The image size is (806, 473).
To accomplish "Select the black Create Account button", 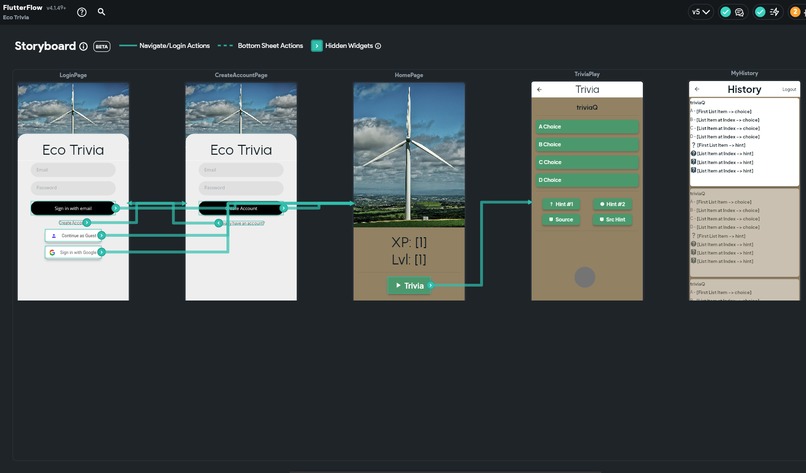I will pos(241,208).
